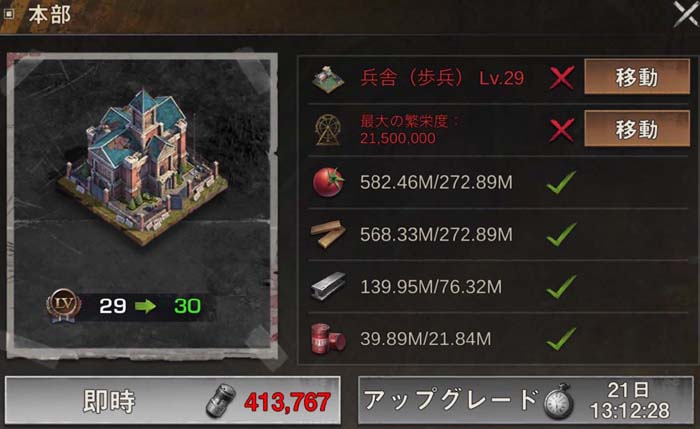Click the infantry barracks building icon

[328, 79]
